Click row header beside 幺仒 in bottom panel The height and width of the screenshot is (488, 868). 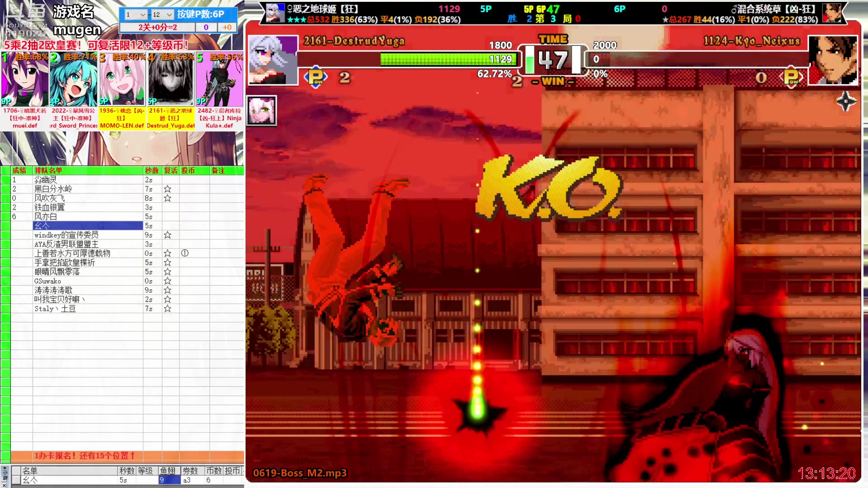16,480
